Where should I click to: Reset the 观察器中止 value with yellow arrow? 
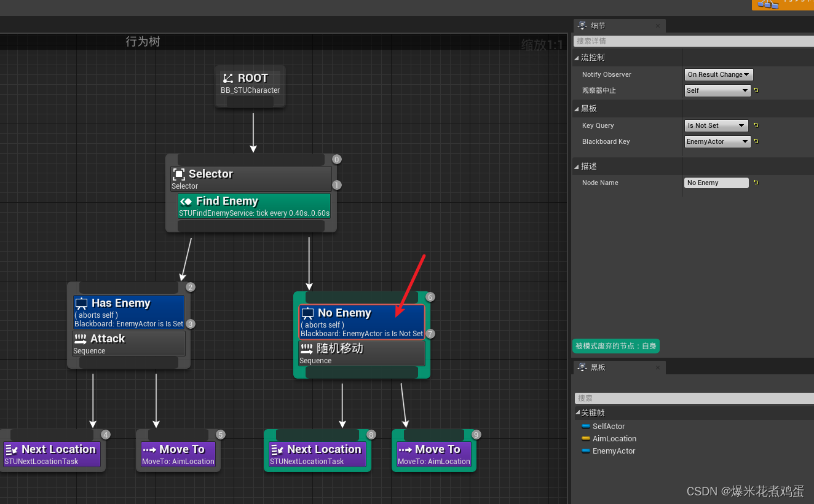pyautogui.click(x=756, y=90)
